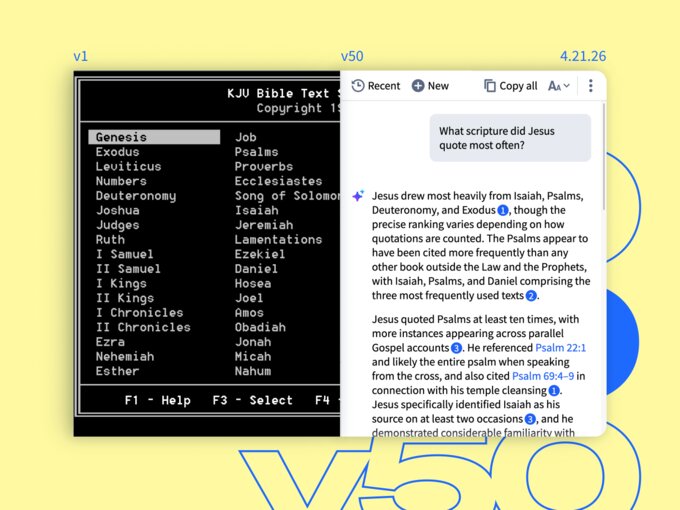Select Psalms in the KJV list

[257, 152]
